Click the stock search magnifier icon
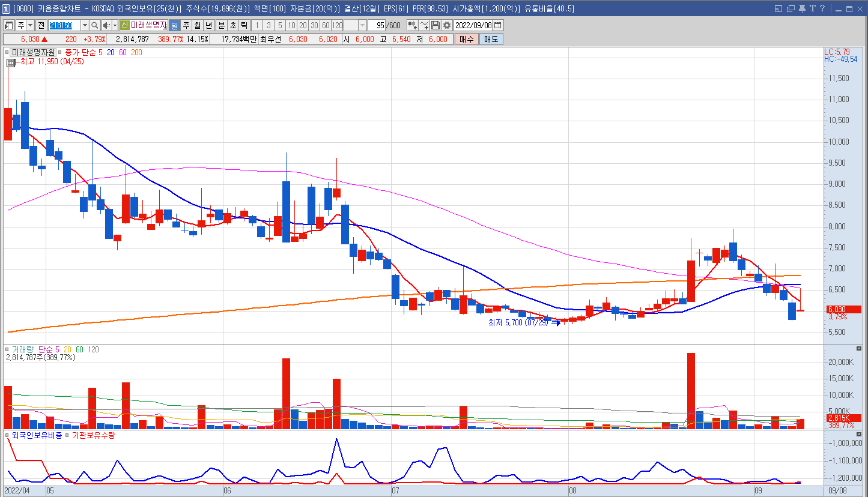 point(95,25)
